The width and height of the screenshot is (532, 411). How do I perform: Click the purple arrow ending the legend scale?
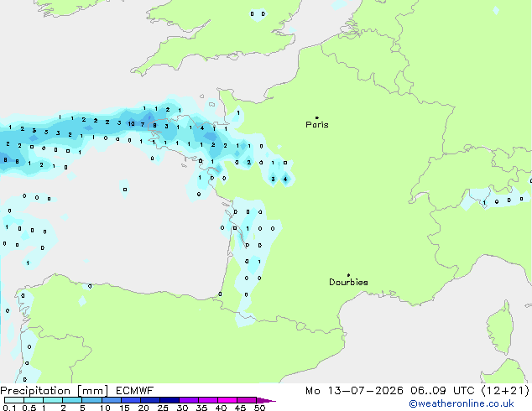click(266, 400)
